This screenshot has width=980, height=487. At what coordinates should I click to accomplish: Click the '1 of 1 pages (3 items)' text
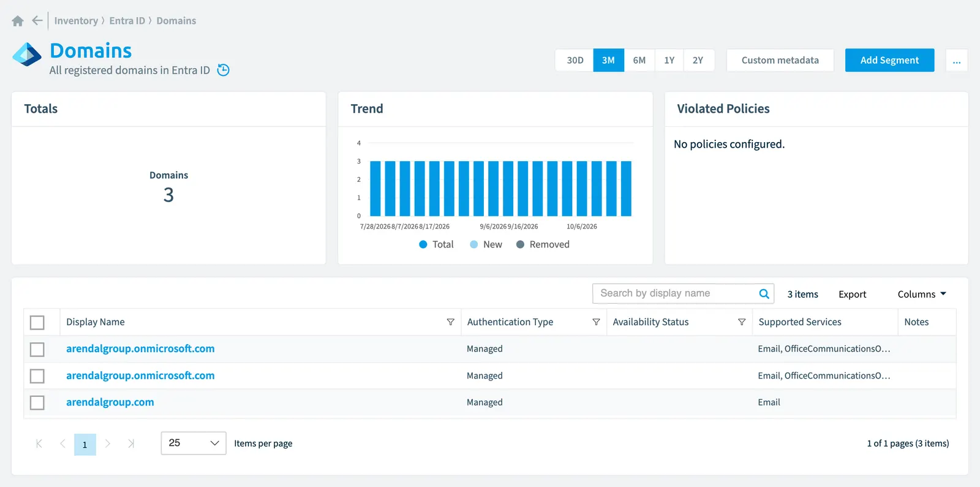tap(908, 444)
